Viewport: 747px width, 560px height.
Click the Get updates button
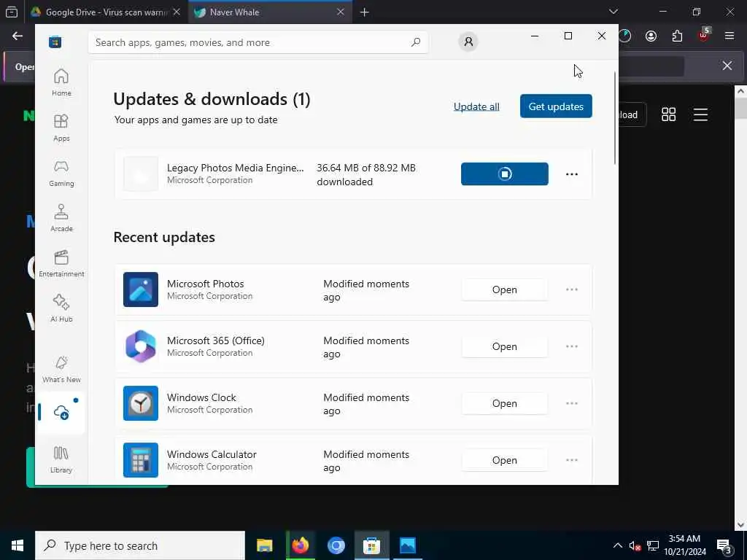pyautogui.click(x=556, y=106)
